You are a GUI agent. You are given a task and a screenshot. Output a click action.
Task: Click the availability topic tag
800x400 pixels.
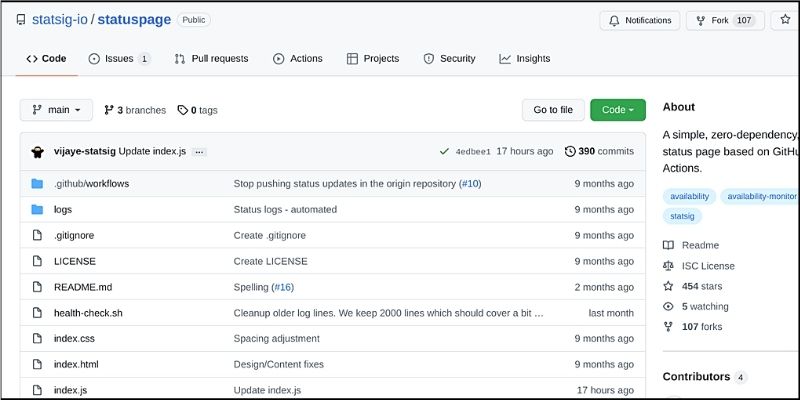tap(689, 196)
